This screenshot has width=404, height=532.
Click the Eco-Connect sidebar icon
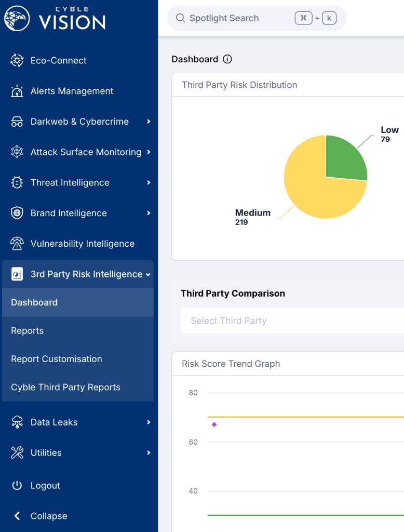17,61
